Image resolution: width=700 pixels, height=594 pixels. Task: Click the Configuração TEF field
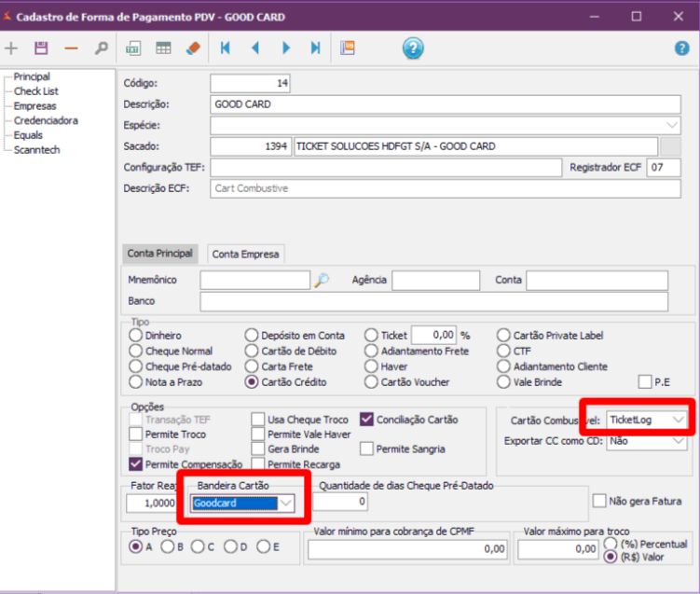pyautogui.click(x=386, y=168)
